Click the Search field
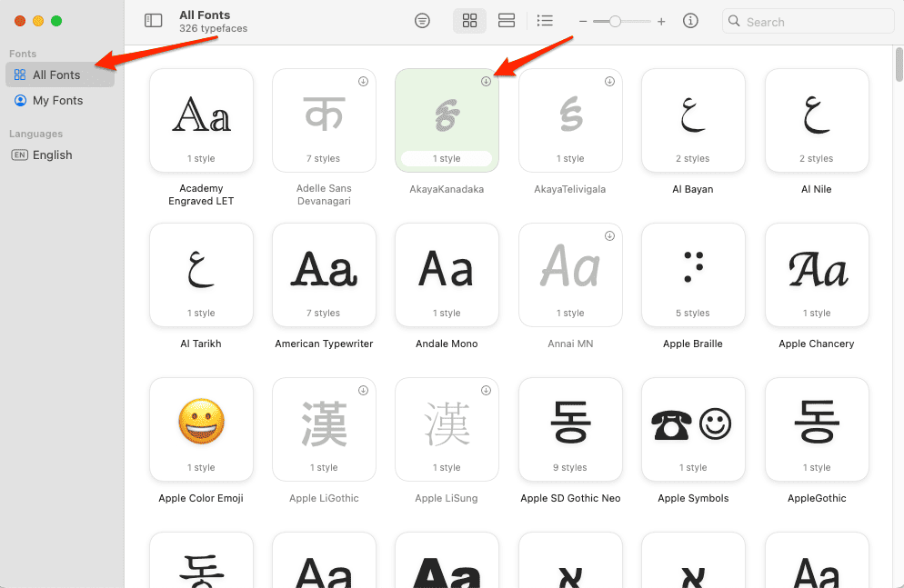 (x=809, y=22)
